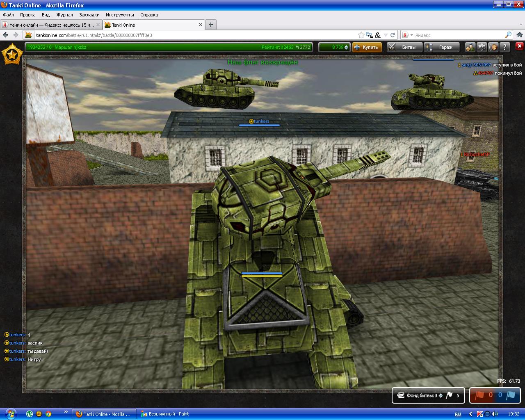
Task: Launch AIMP from quick launch
Action: 39,414
